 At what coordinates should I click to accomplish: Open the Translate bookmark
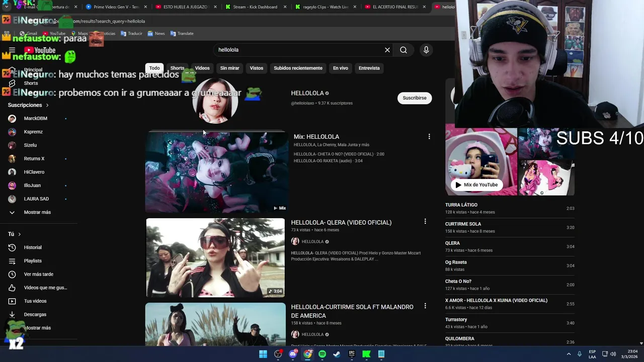point(182,33)
